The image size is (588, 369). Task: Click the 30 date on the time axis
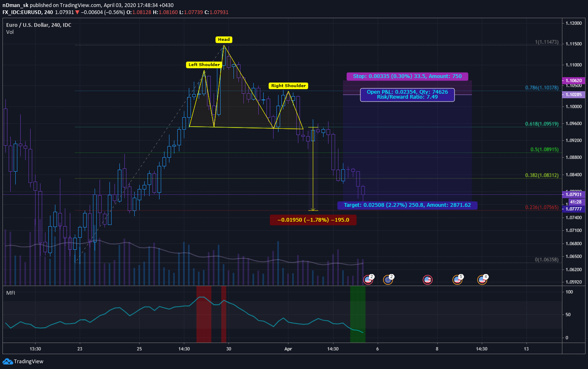229,349
